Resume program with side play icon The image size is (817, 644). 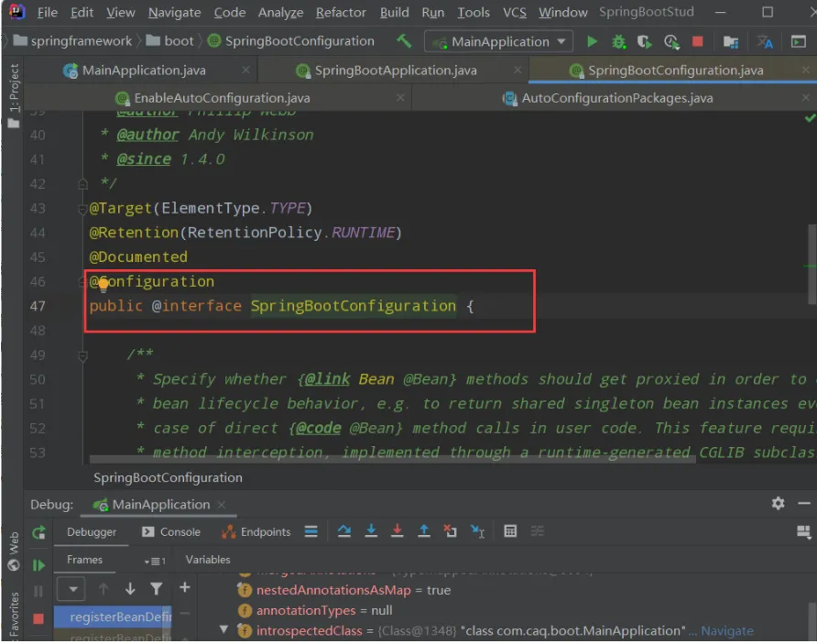point(38,565)
